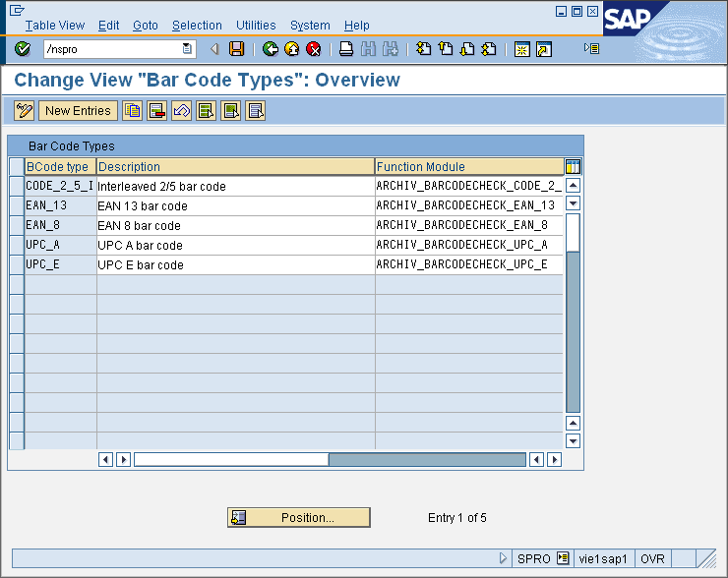Click the Undo Change icon

pos(181,111)
